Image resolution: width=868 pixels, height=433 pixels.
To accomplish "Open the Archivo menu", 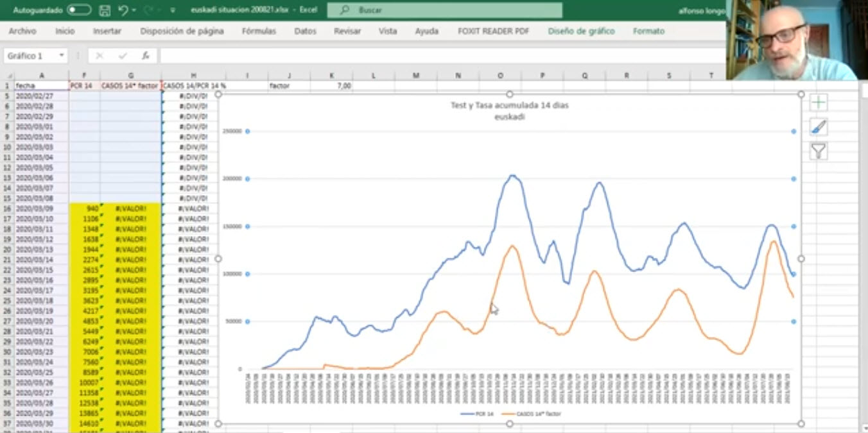I will point(22,31).
